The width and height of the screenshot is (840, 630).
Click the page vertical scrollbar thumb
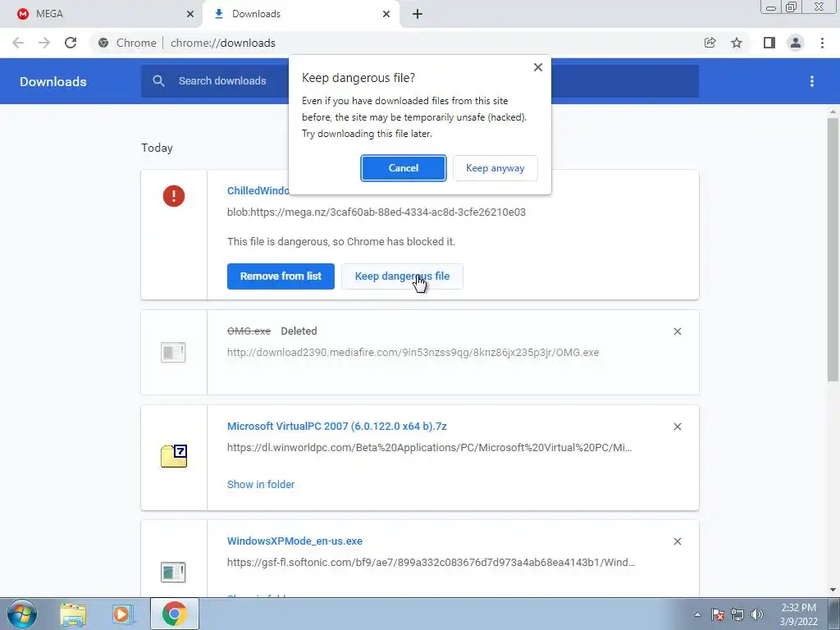833,249
